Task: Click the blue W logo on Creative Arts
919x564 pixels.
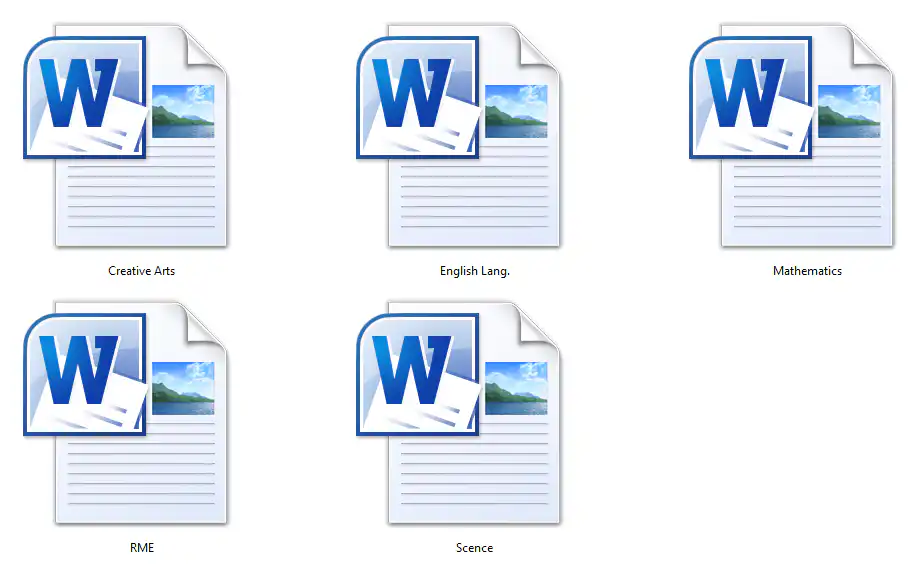Action: (78, 95)
